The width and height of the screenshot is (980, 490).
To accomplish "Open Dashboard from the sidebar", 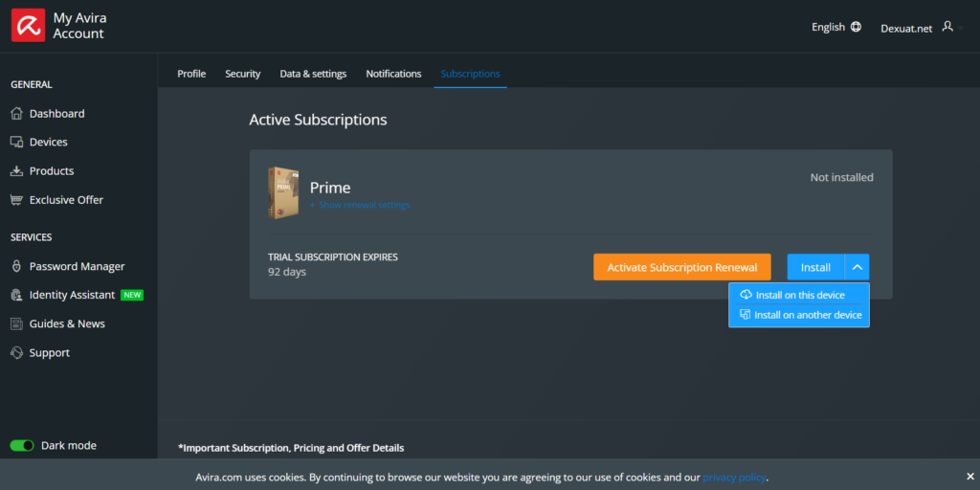I will [x=56, y=113].
